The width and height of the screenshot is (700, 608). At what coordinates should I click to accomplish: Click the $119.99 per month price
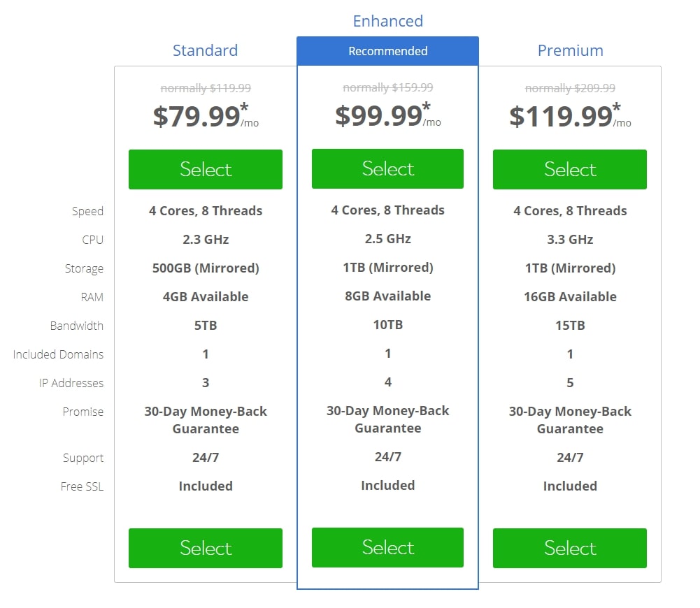[x=570, y=116]
